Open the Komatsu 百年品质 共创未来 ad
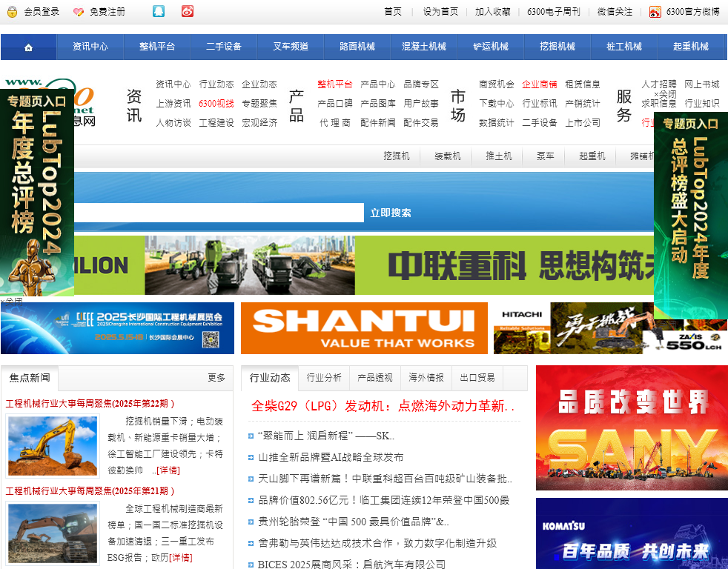728x569 pixels. point(632,533)
